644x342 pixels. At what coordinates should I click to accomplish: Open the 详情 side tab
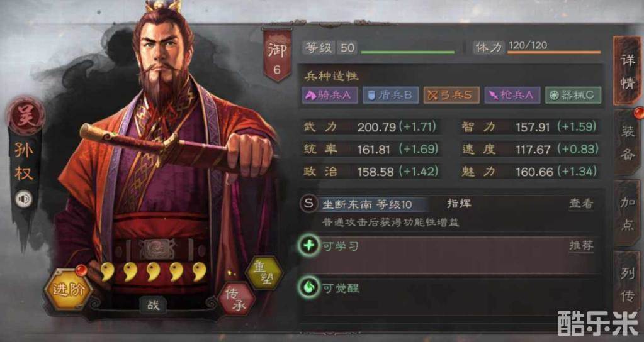[627, 71]
